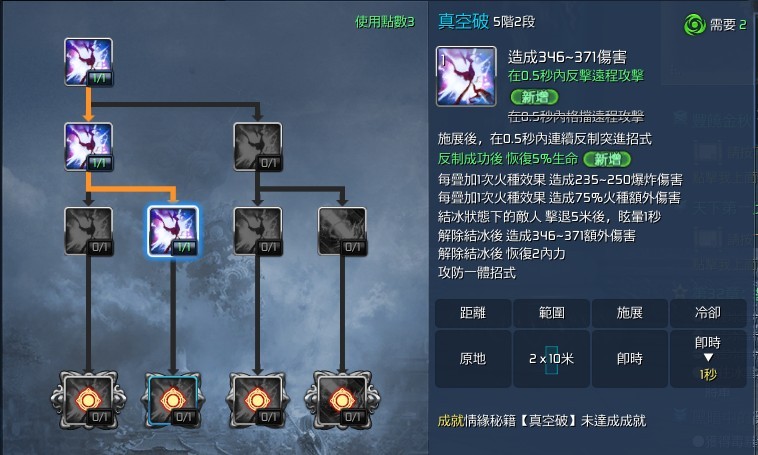Click the 冷卻 column header
The height and width of the screenshot is (455, 758).
point(708,313)
